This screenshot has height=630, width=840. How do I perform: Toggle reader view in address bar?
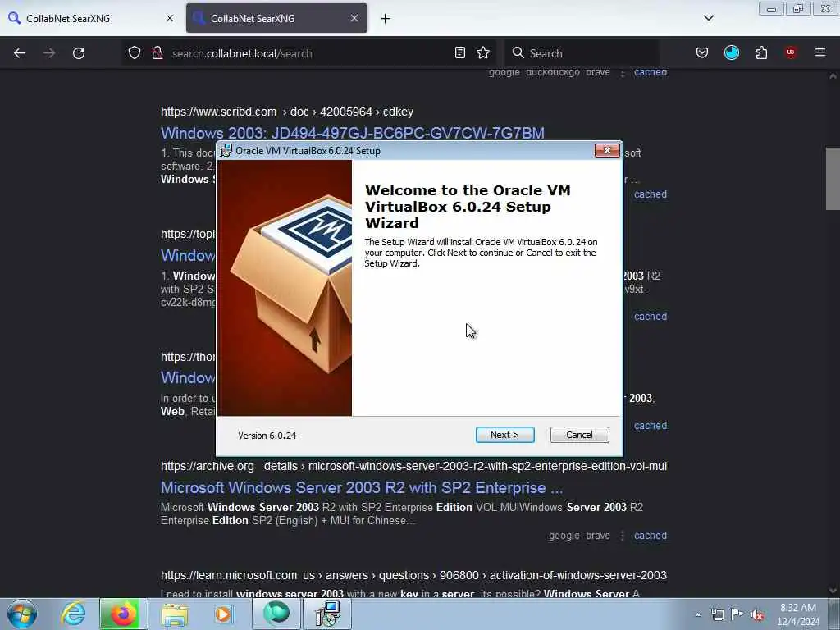point(459,53)
